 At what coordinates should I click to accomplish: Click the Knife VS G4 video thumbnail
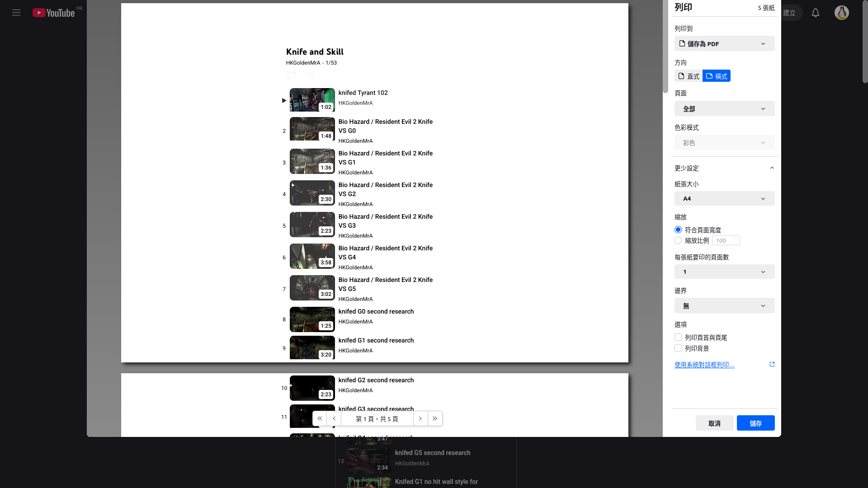coord(312,256)
